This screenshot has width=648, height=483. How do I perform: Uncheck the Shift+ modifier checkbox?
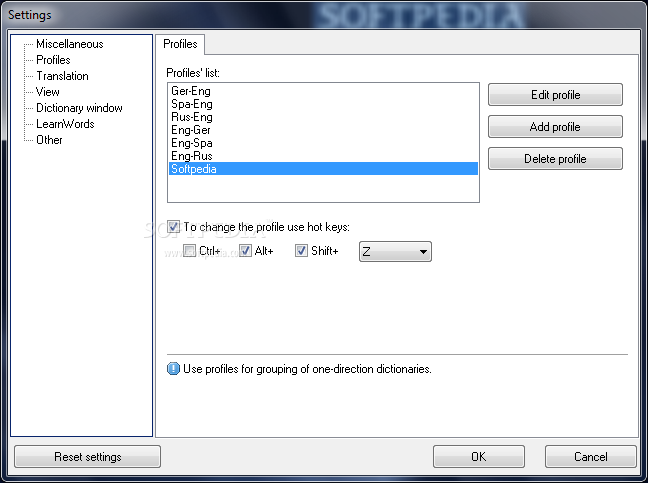(x=301, y=250)
